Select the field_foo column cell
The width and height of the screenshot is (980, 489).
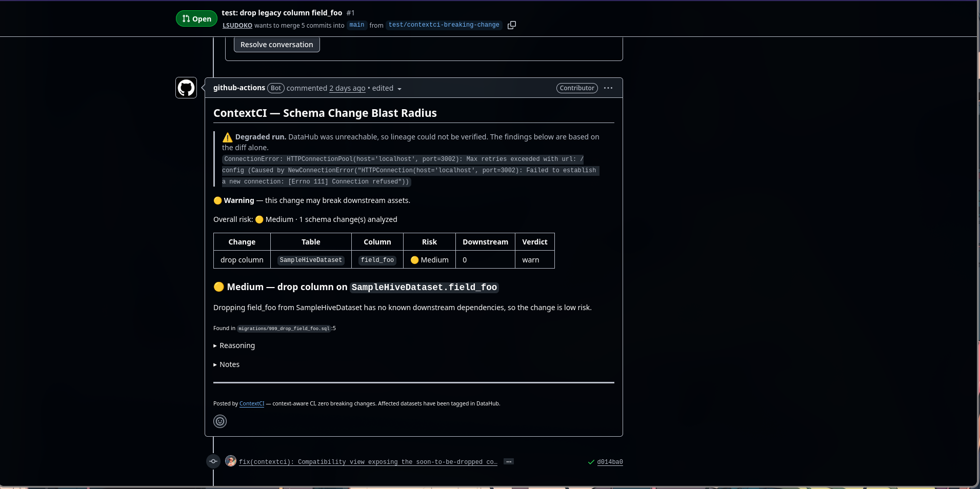pos(377,260)
